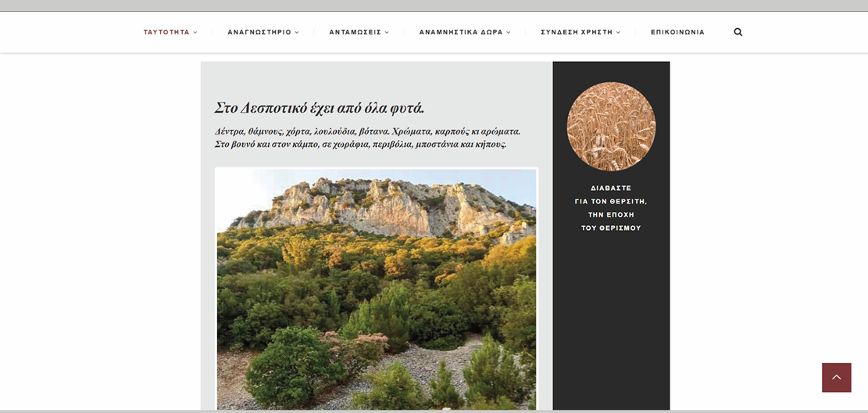Click the text line starting with Δέντρα, θάμνους

point(367,132)
